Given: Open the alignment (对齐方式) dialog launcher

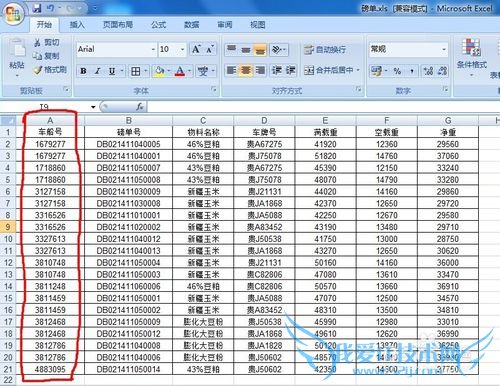Looking at the screenshot, I should tap(359, 89).
